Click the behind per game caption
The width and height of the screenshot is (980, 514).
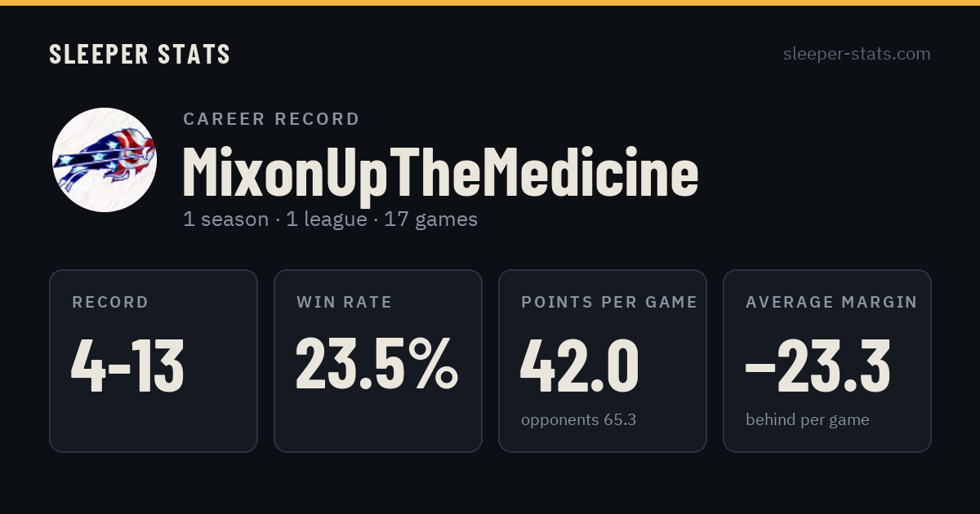point(808,420)
